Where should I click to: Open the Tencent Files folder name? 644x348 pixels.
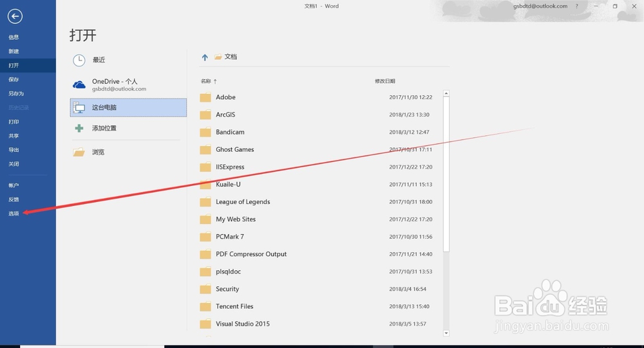tap(234, 307)
